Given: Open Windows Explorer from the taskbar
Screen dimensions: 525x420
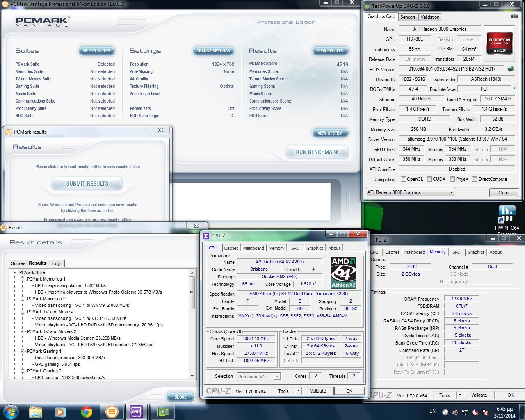Looking at the screenshot, I should coord(36,412).
